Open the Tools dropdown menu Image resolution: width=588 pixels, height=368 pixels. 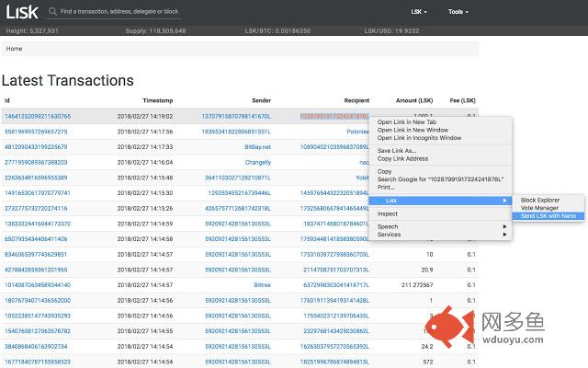(x=458, y=12)
